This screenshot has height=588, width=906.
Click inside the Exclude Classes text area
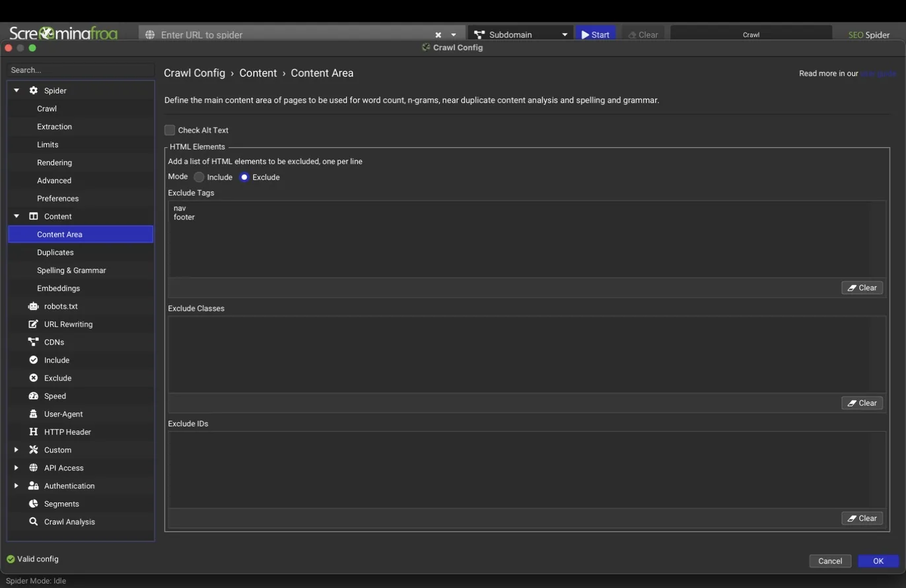click(x=527, y=354)
